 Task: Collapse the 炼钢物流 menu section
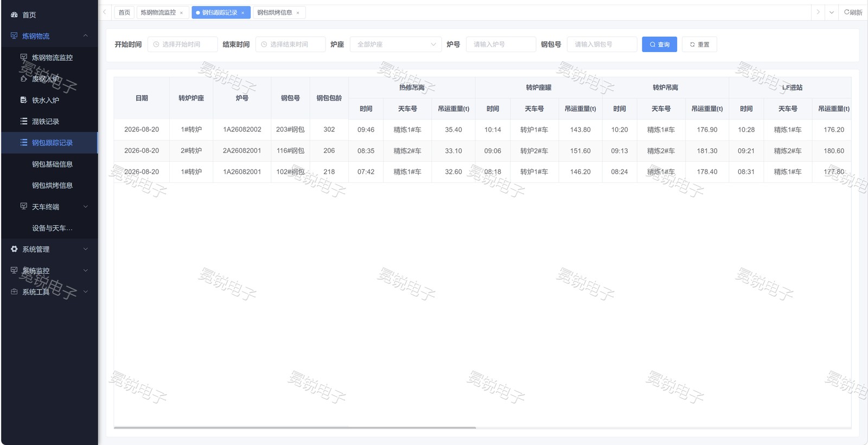tap(86, 36)
